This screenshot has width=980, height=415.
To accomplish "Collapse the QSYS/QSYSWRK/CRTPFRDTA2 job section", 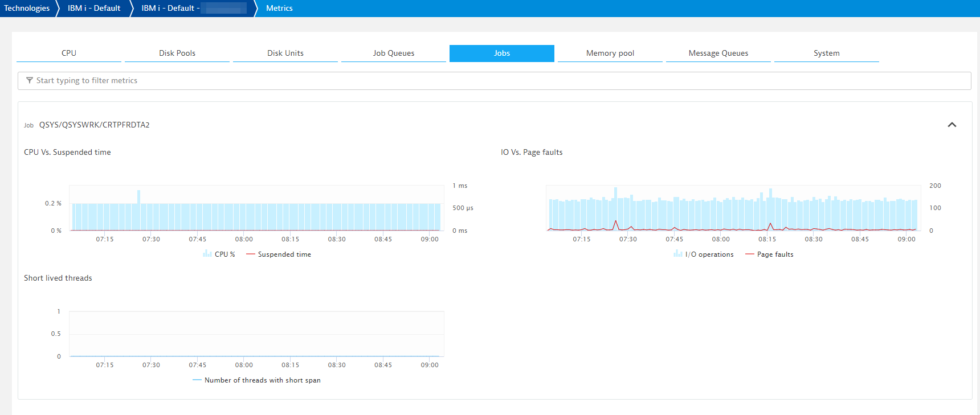I will (x=952, y=125).
